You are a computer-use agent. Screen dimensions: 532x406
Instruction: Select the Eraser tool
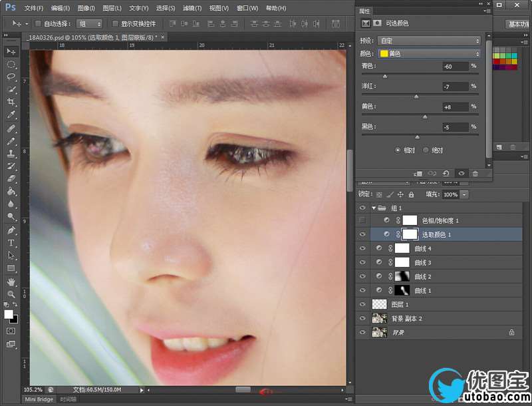point(11,178)
